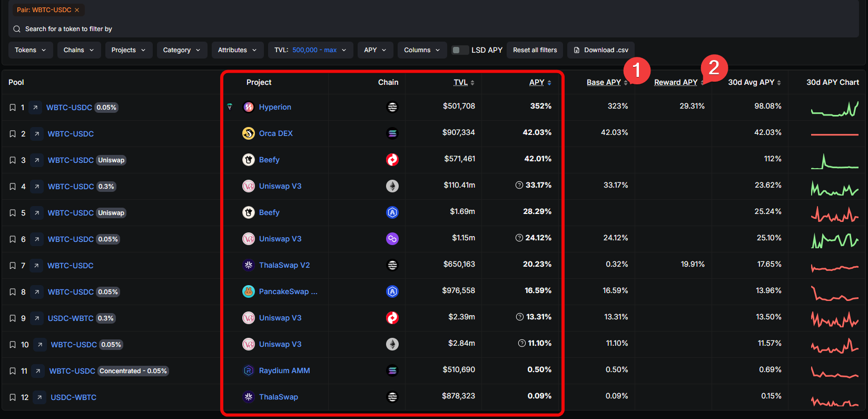Remove the Pair WBTC-USDC filter tag
The height and width of the screenshot is (419, 868).
pos(77,10)
